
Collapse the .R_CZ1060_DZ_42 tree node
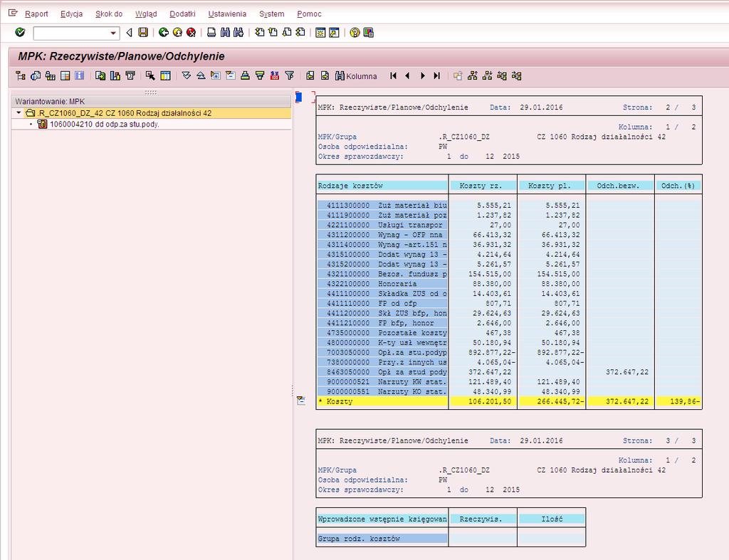[x=19, y=113]
